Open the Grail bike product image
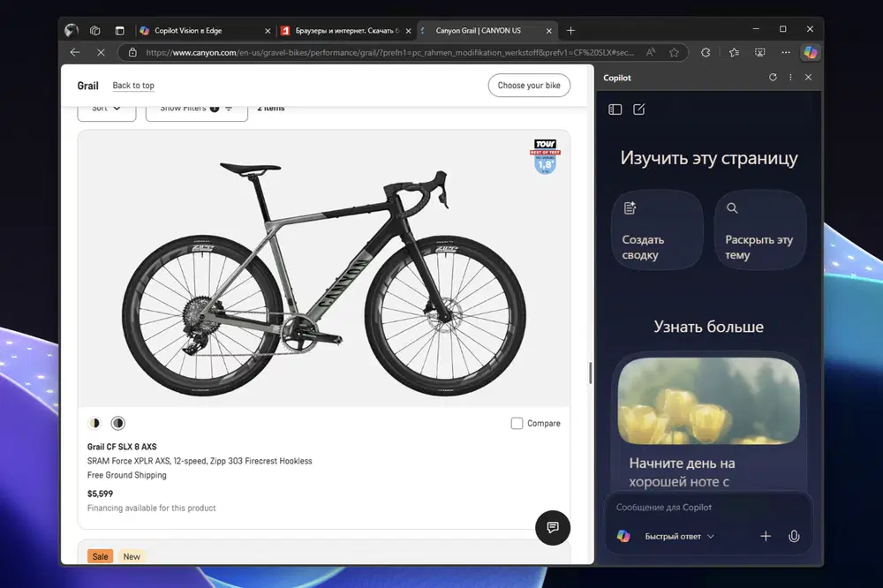 (x=324, y=268)
